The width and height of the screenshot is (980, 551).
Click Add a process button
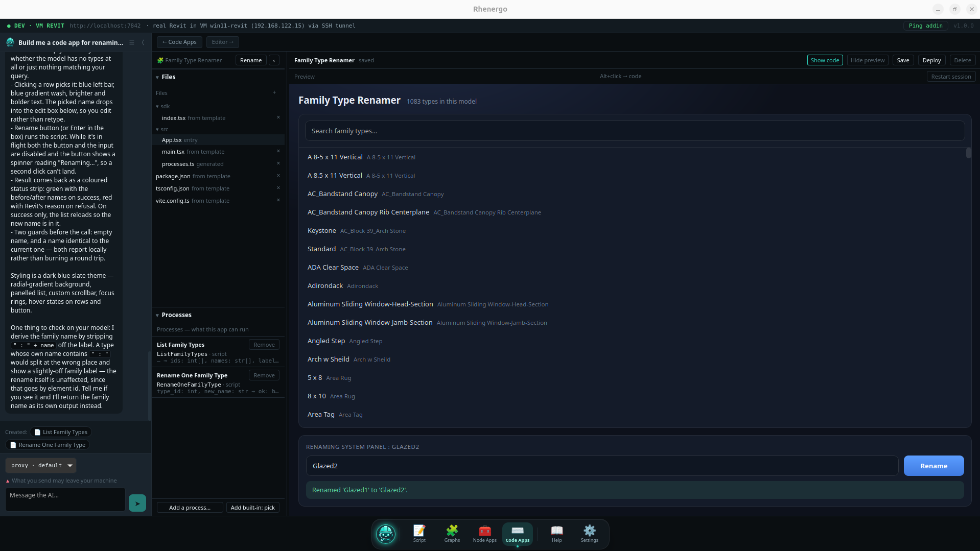[190, 508]
